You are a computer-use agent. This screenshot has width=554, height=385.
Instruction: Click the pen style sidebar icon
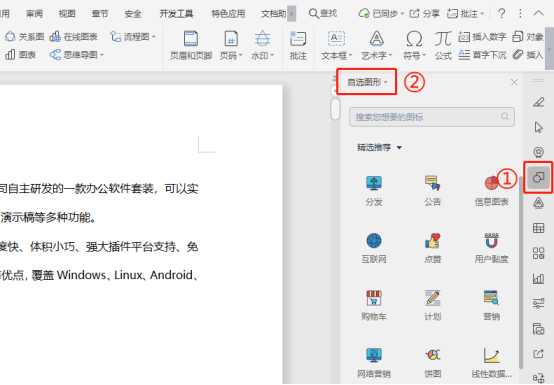[538, 102]
